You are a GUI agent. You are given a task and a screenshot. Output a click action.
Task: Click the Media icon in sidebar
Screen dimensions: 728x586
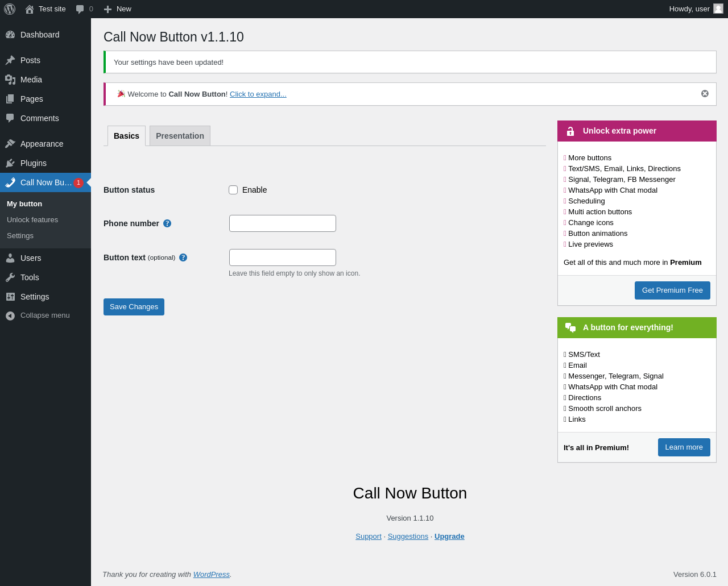coord(10,80)
